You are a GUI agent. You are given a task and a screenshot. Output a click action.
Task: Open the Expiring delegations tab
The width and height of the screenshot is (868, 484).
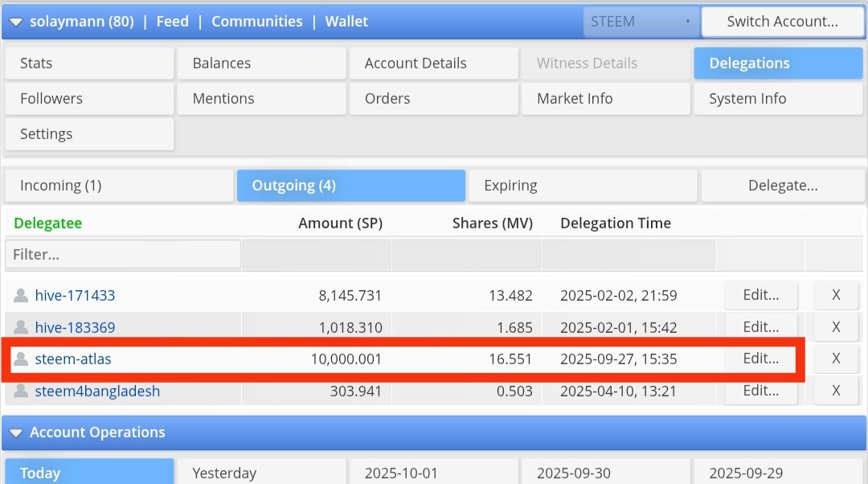[x=583, y=186]
